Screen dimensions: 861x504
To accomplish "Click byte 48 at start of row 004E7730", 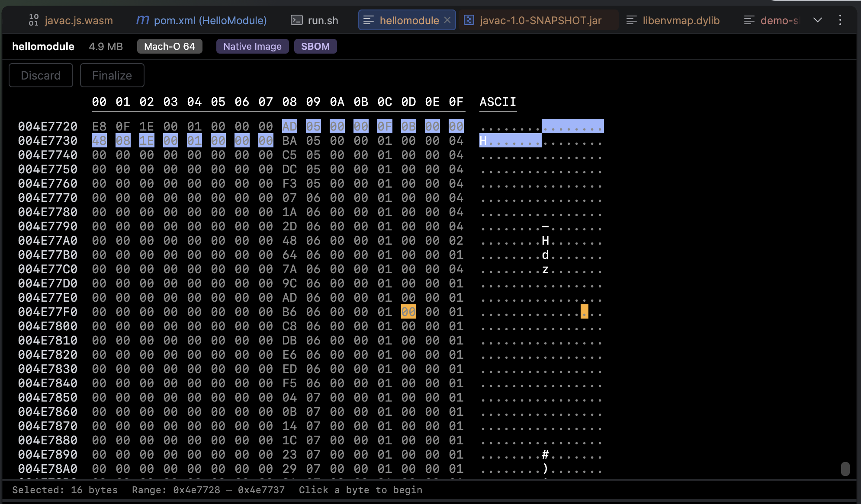I will [x=99, y=140].
